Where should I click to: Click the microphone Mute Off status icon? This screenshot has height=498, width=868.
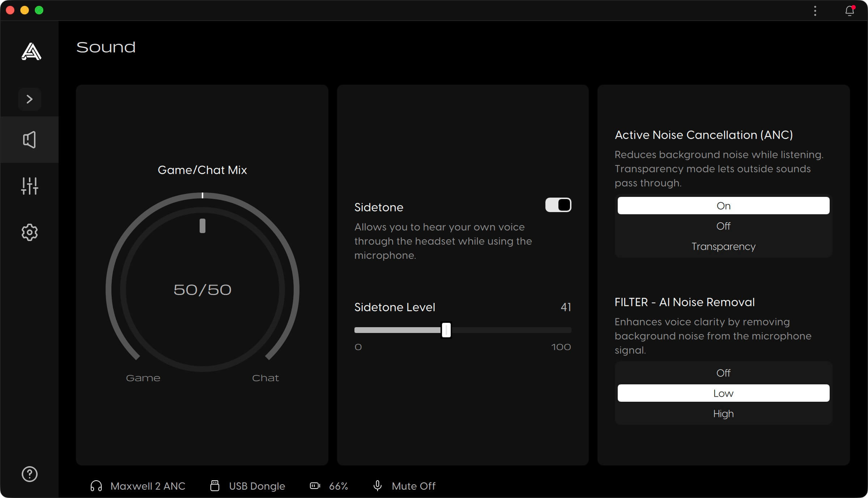377,486
